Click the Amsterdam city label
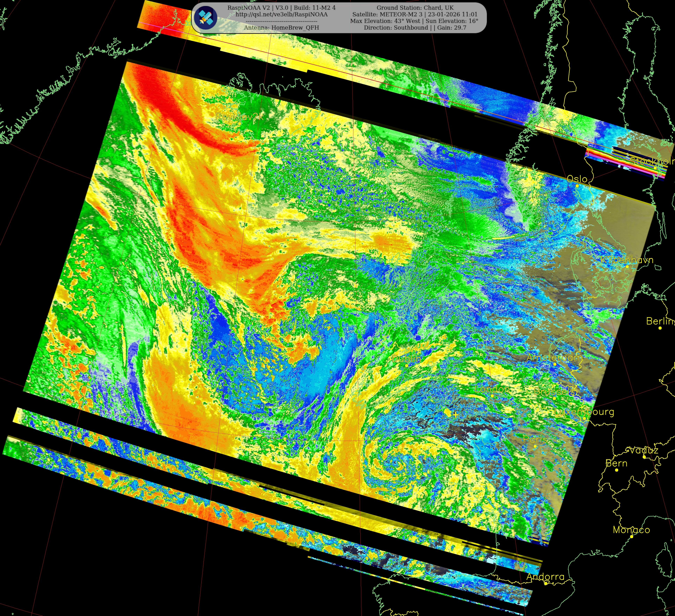The height and width of the screenshot is (616, 675). click(x=554, y=357)
